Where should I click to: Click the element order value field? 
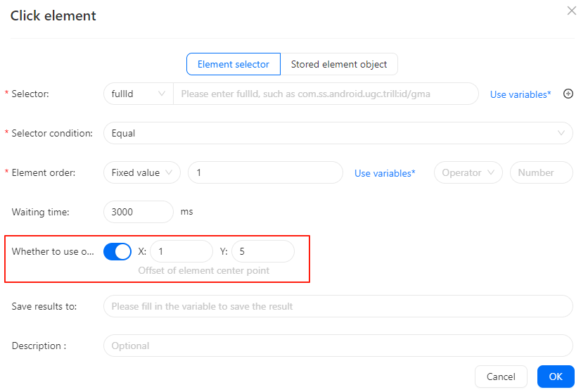click(x=265, y=172)
